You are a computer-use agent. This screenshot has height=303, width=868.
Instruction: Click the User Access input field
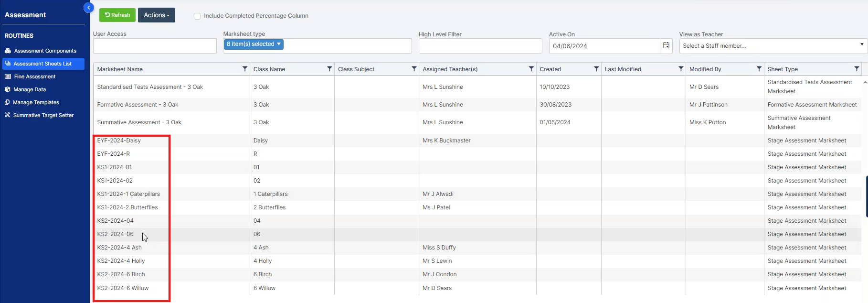tap(155, 46)
